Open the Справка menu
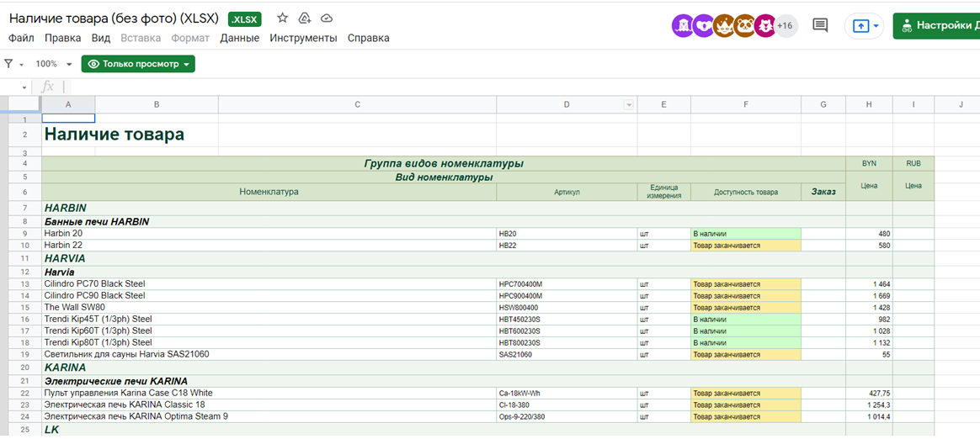 click(x=368, y=38)
